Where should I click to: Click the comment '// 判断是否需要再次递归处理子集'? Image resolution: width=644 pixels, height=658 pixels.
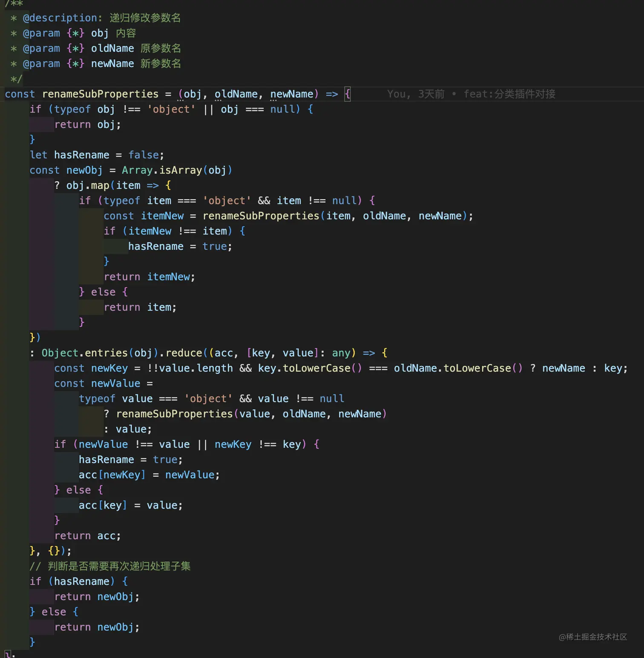[110, 566]
